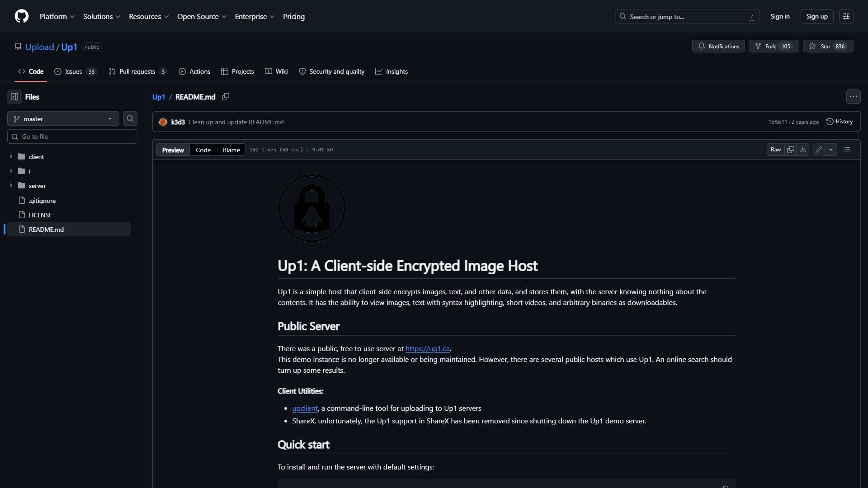Viewport: 868px width, 488px height.
Task: Open the upclient link
Action: click(x=305, y=408)
